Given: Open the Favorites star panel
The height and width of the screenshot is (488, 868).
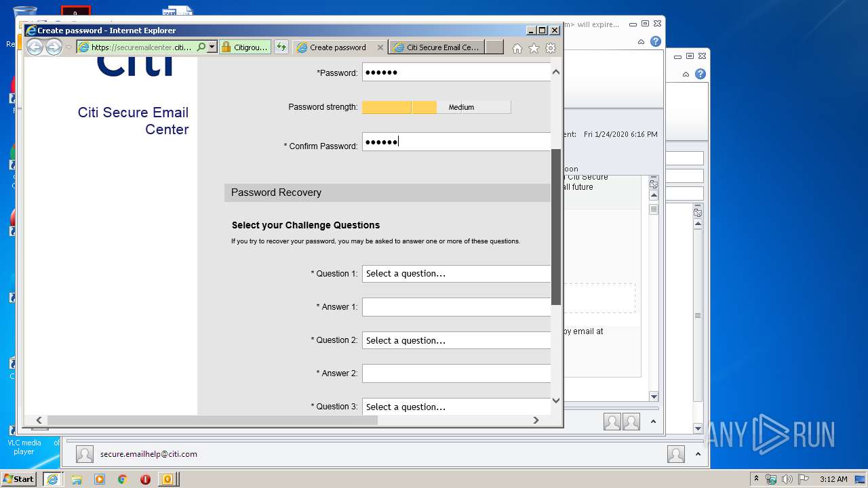Looking at the screenshot, I should point(534,48).
